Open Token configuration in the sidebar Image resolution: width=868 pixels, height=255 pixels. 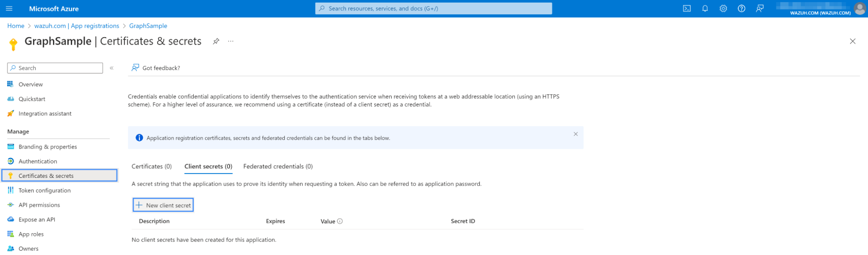[44, 190]
